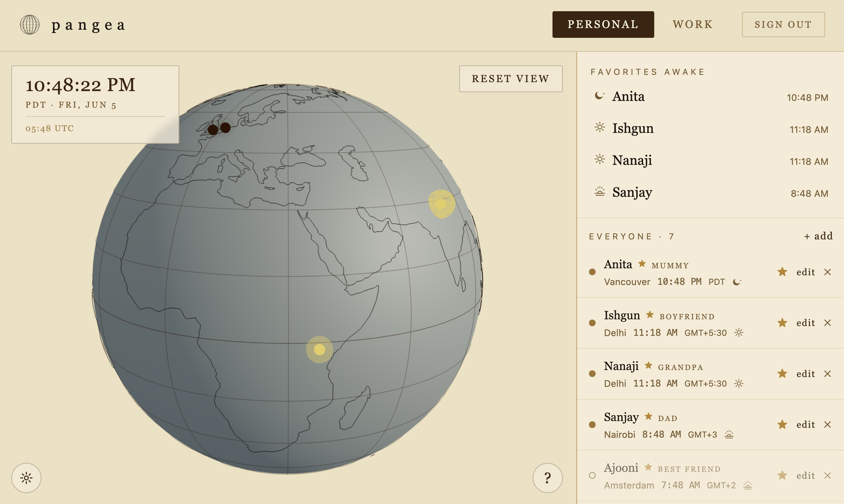Remove Anita with the X icon

(x=828, y=272)
